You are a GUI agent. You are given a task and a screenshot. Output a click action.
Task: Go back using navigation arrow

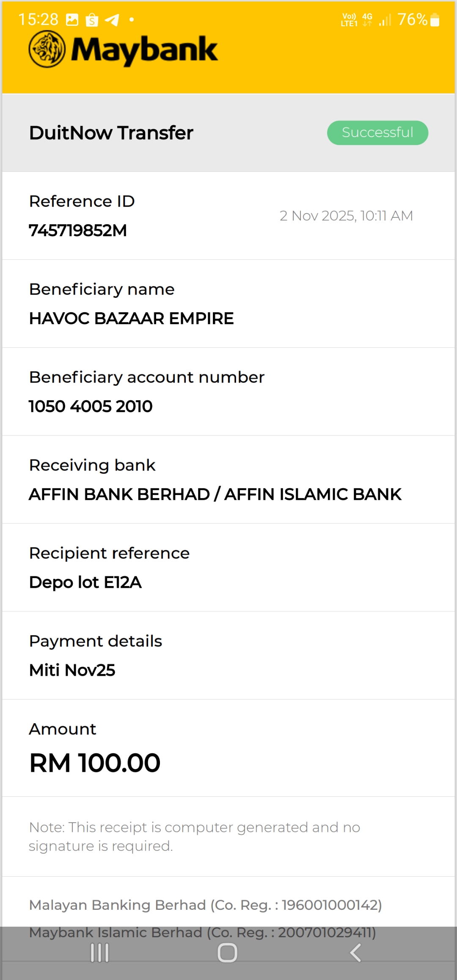[355, 953]
